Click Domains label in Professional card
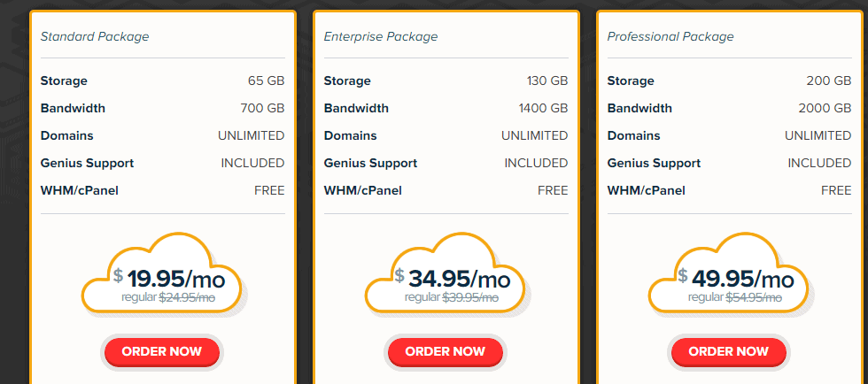Image resolution: width=868 pixels, height=384 pixels. (633, 135)
